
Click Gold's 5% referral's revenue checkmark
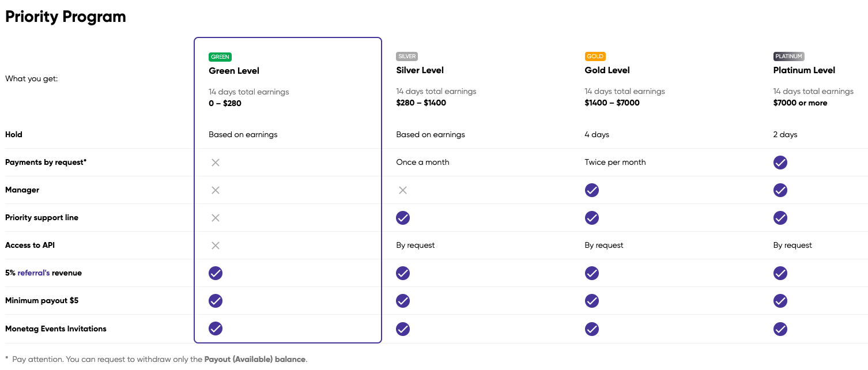click(591, 273)
